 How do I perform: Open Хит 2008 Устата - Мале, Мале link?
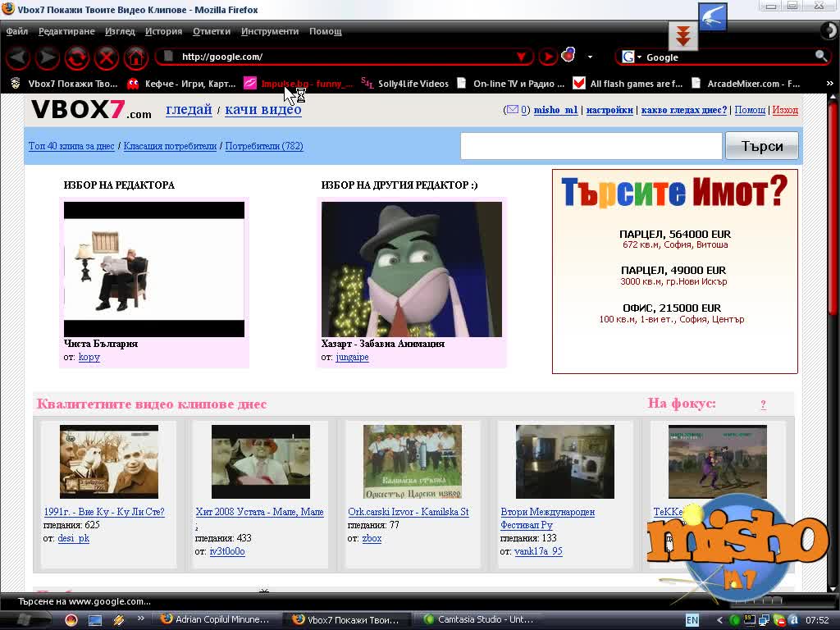259,512
